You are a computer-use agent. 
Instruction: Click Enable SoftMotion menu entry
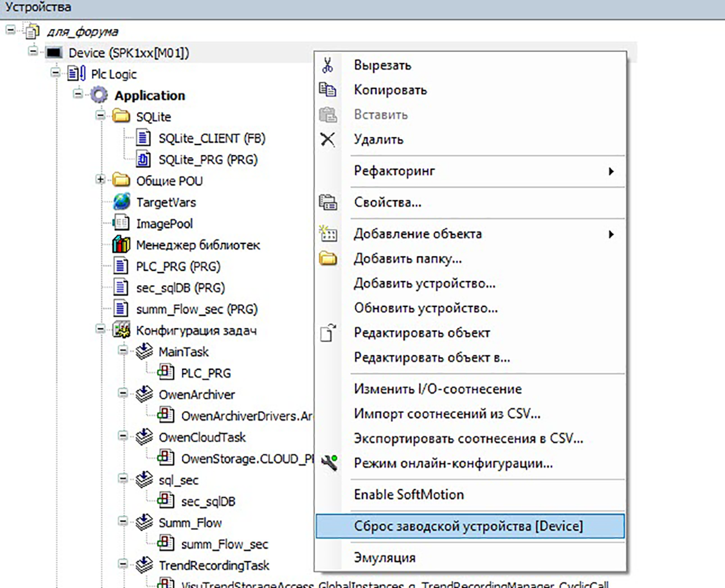[x=408, y=494]
